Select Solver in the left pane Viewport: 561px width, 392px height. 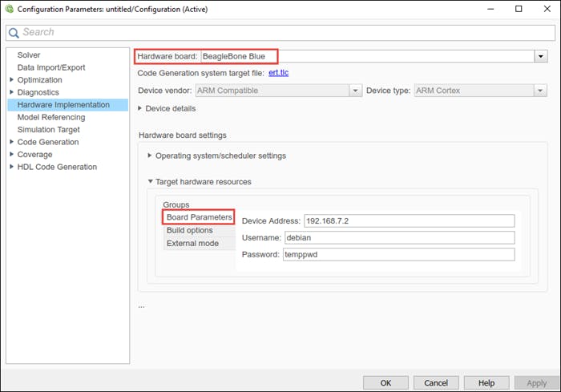click(x=29, y=55)
